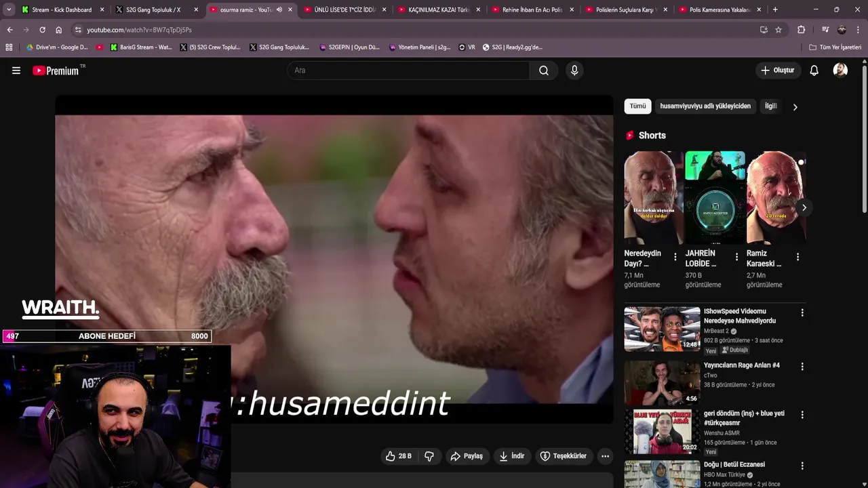Open the Chrome extensions puzzle icon

(801, 30)
